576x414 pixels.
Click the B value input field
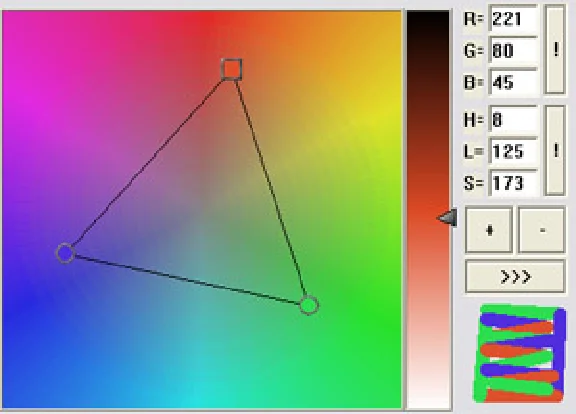point(514,82)
